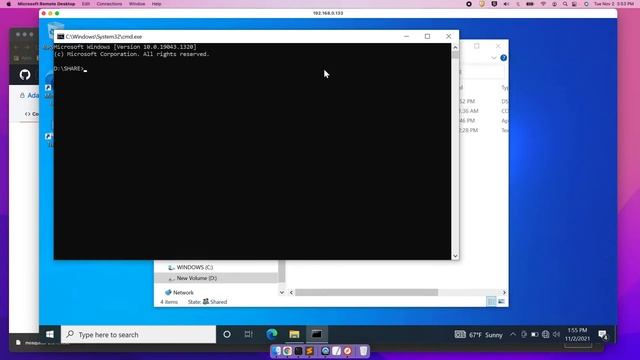Click the "4 items" status bar text
640x360 pixels.
[x=169, y=302]
